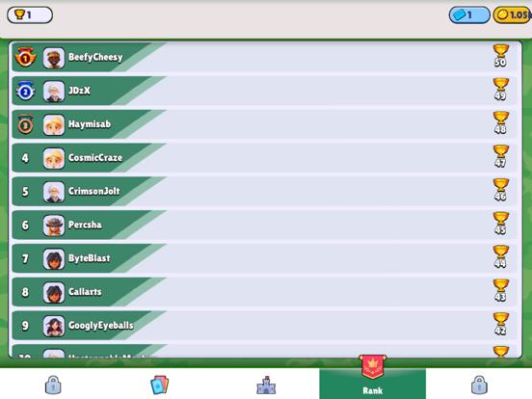Click rank number 5 in the leaderboard

pos(25,192)
